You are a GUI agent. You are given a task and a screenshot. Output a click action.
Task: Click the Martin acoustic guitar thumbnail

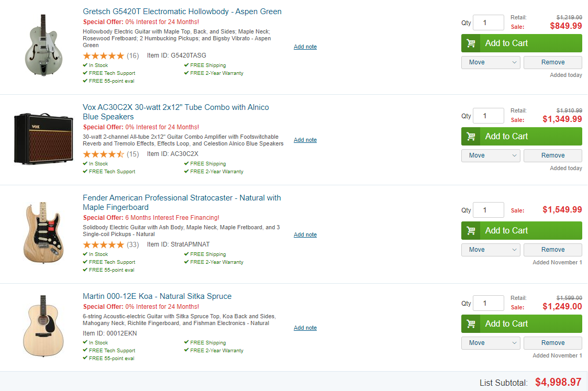click(43, 326)
